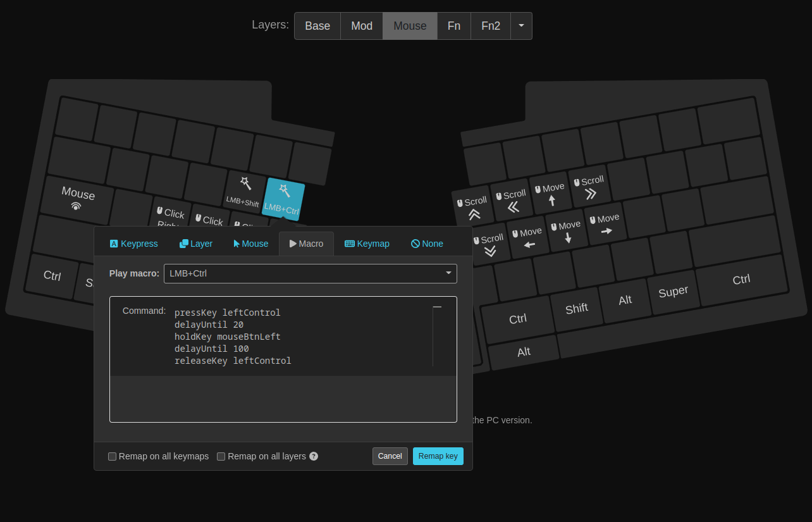Click the Move left arrow key
Screen dimensions: 812x522
pos(528,238)
